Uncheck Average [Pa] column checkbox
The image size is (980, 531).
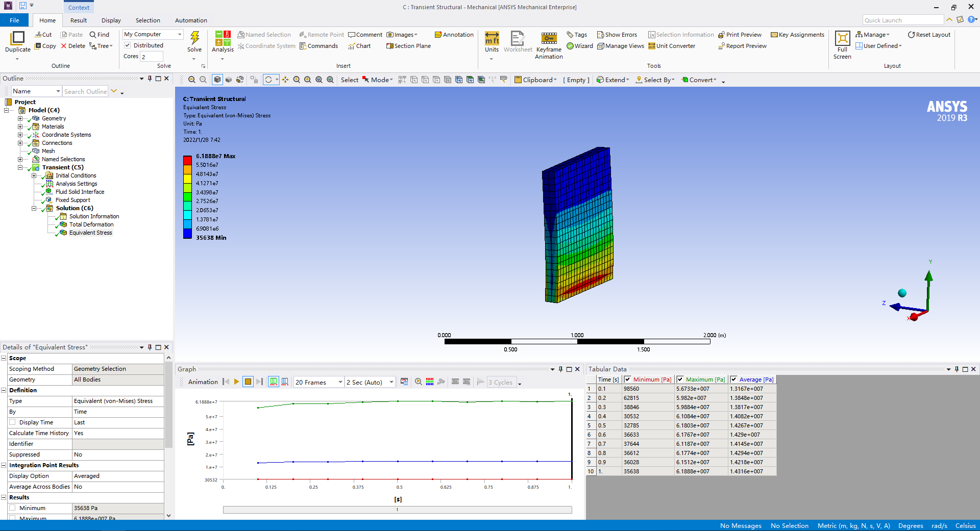click(733, 380)
